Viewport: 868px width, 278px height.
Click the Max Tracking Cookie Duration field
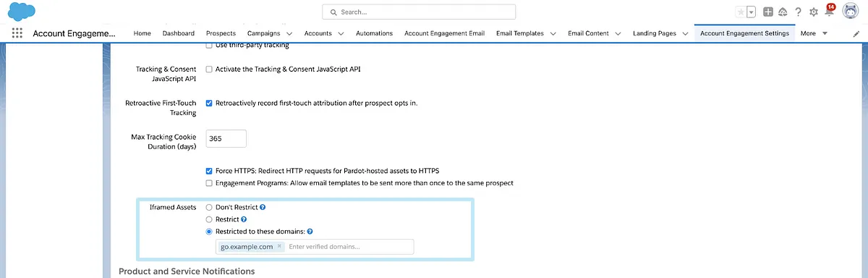(x=226, y=138)
